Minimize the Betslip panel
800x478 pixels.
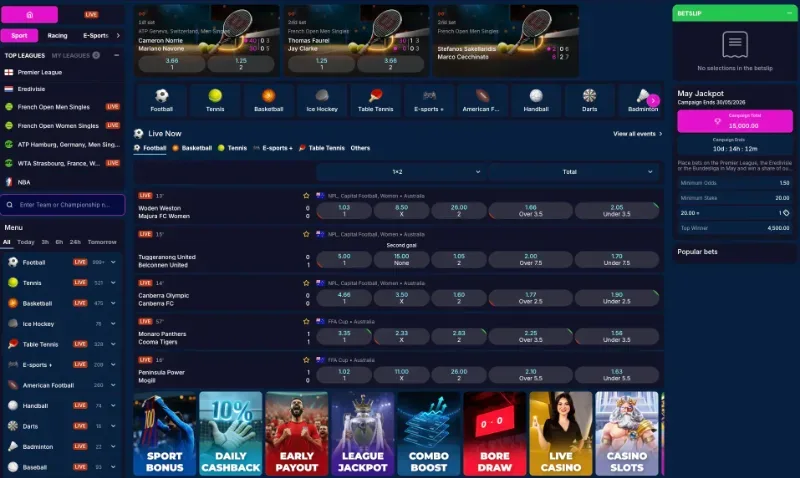(x=789, y=13)
